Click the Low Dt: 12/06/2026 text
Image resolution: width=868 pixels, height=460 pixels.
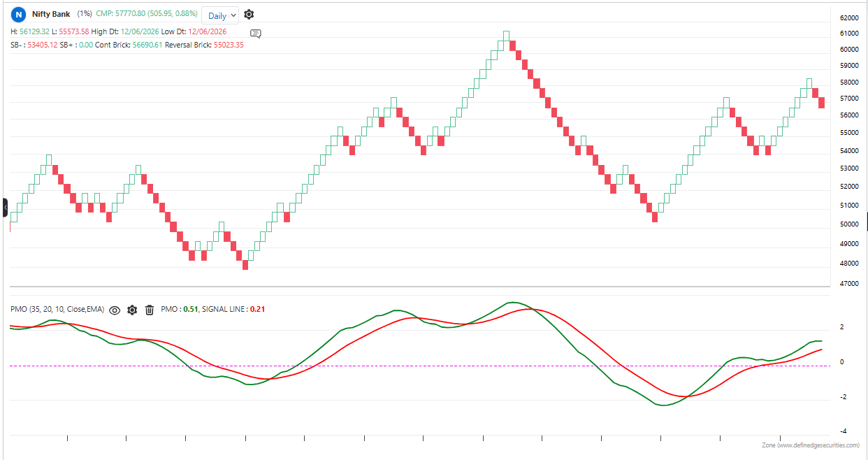coord(194,31)
